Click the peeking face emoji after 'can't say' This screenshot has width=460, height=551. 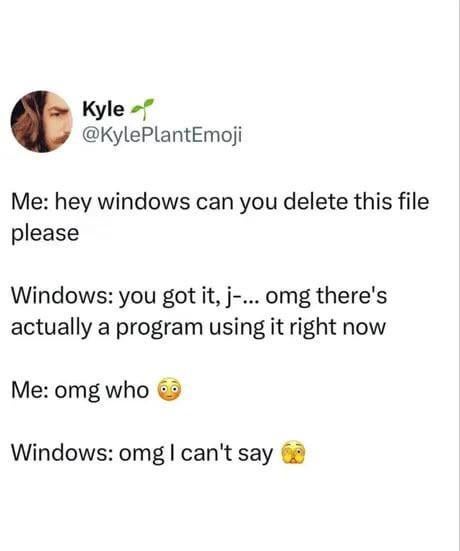click(x=293, y=452)
